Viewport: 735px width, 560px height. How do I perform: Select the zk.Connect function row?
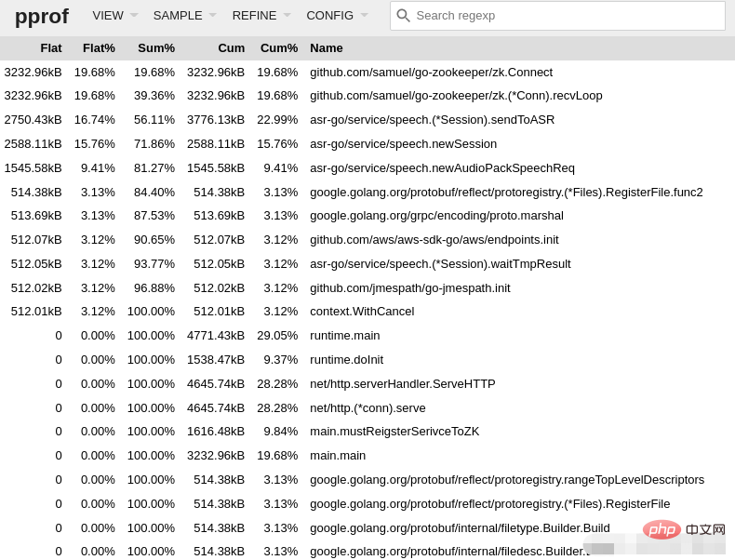coord(431,72)
